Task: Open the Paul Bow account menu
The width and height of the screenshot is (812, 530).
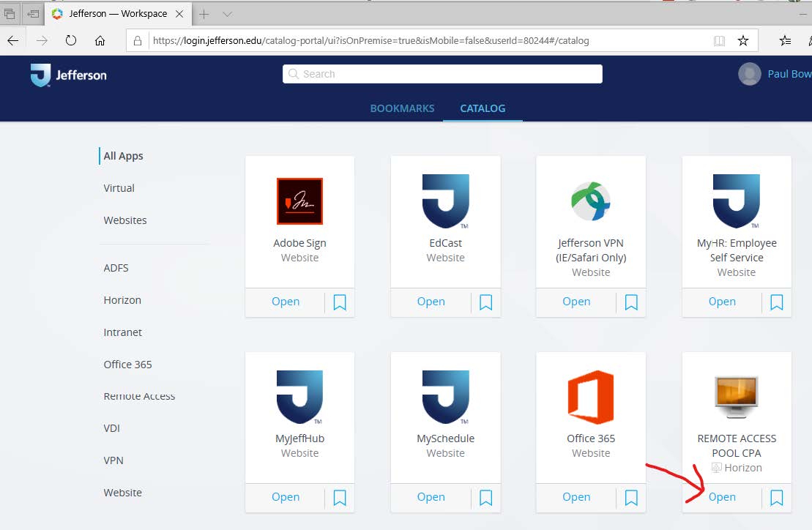Action: pos(789,74)
